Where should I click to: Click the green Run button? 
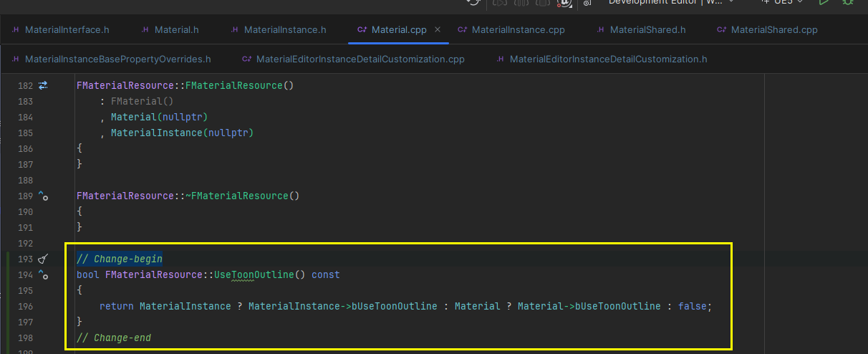point(824,2)
